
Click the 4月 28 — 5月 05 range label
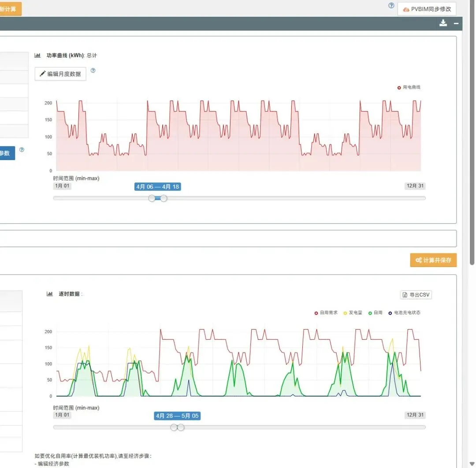click(x=177, y=416)
